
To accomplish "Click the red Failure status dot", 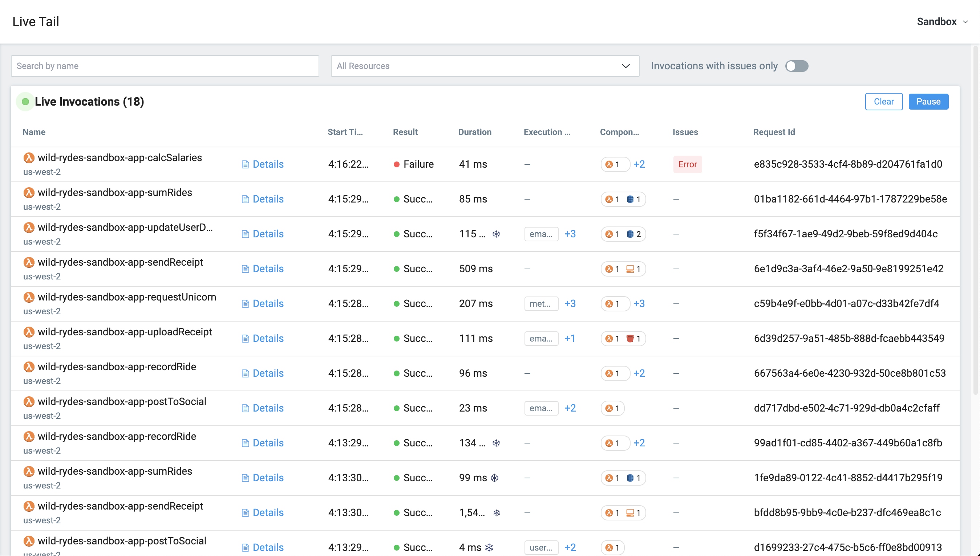I will click(397, 164).
